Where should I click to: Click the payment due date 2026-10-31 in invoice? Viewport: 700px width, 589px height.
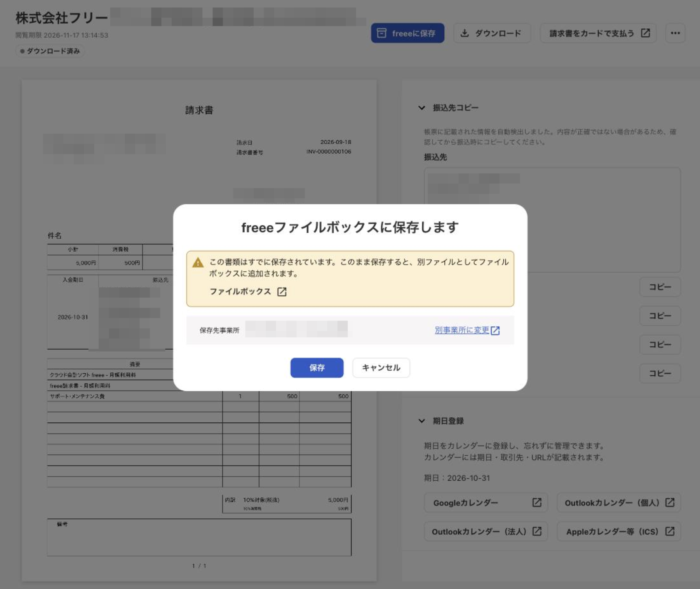point(73,317)
